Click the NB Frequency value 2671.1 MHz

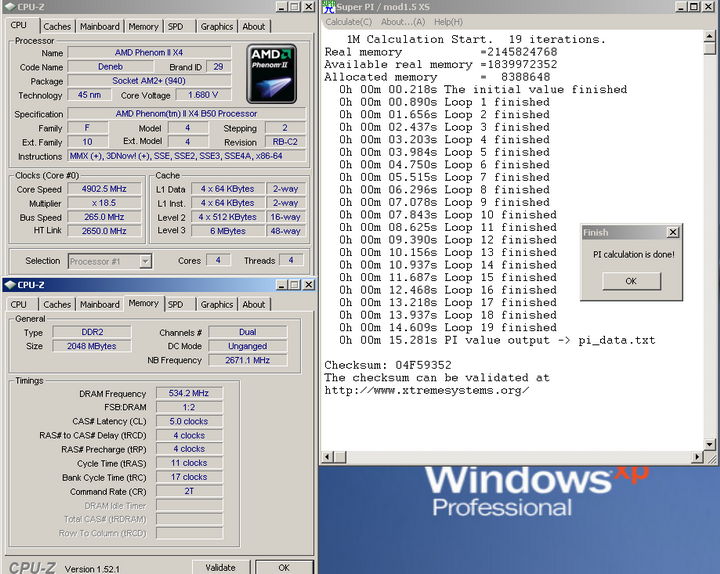pyautogui.click(x=248, y=360)
